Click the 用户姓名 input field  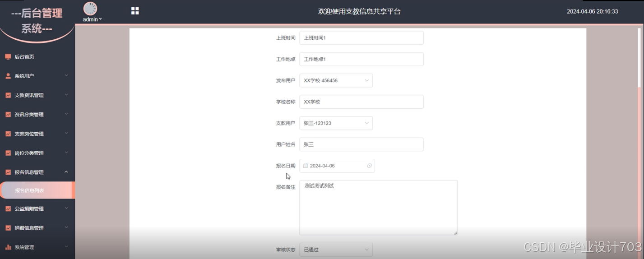(361, 144)
